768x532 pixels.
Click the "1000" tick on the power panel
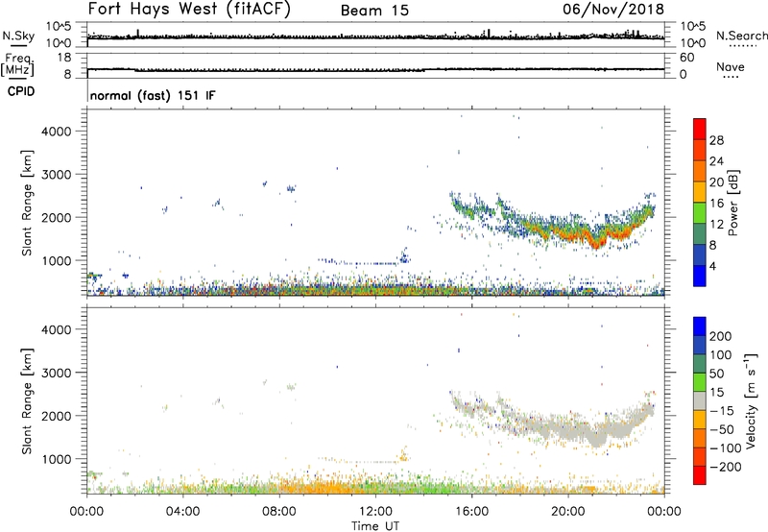point(56,260)
